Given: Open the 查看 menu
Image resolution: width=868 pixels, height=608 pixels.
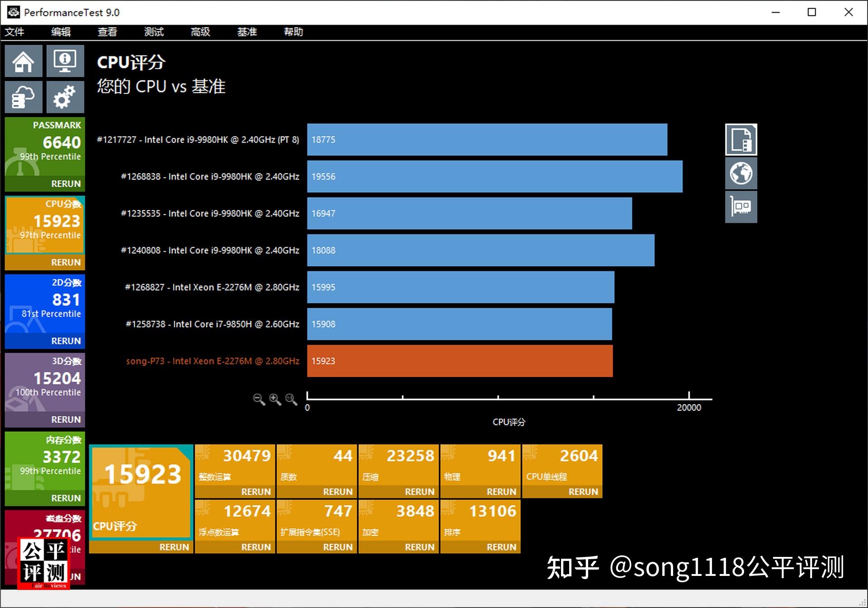Looking at the screenshot, I should (x=108, y=32).
